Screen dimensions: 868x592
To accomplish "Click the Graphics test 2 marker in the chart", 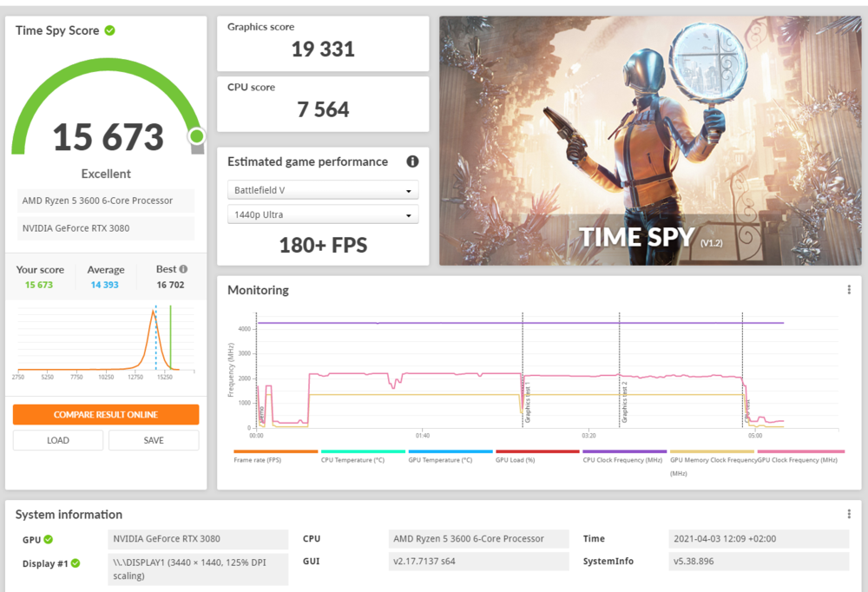I will pyautogui.click(x=620, y=391).
